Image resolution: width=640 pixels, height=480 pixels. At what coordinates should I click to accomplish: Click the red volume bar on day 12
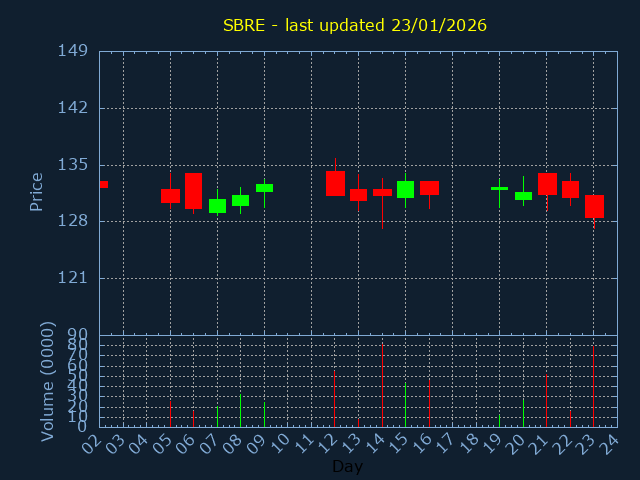click(x=335, y=398)
